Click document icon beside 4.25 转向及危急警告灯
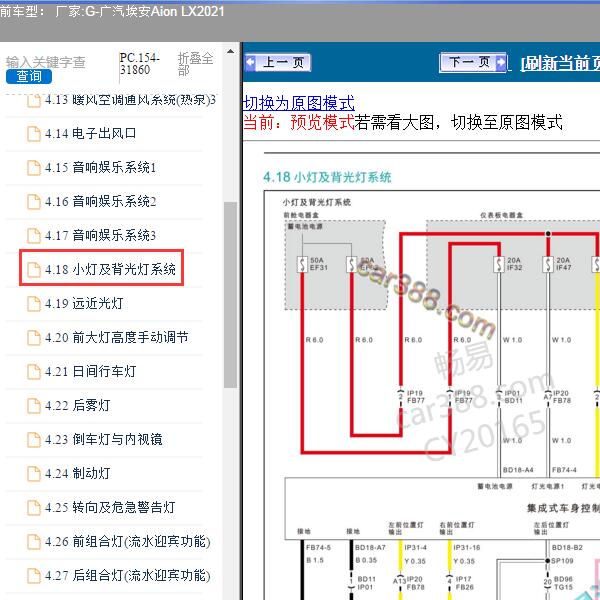The height and width of the screenshot is (600, 600). [x=34, y=508]
